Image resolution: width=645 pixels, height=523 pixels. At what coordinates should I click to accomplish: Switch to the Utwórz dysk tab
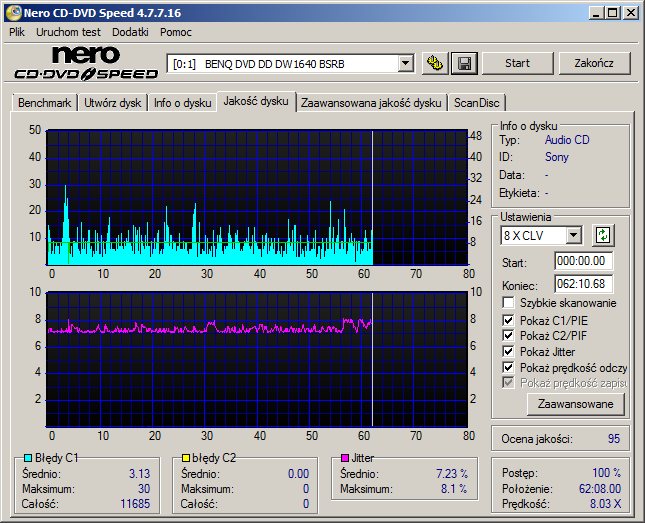pos(112,103)
